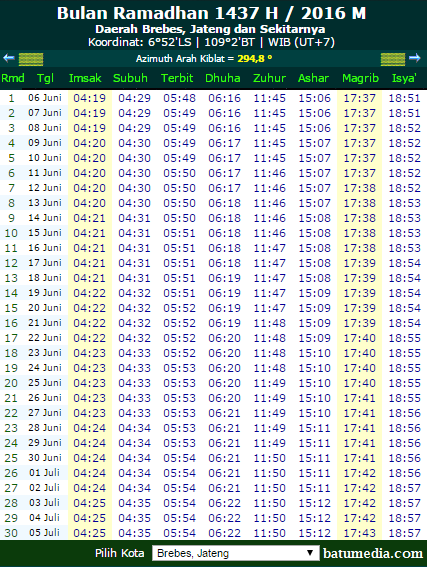
Task: Select the Isya' column header
Action: click(x=404, y=78)
